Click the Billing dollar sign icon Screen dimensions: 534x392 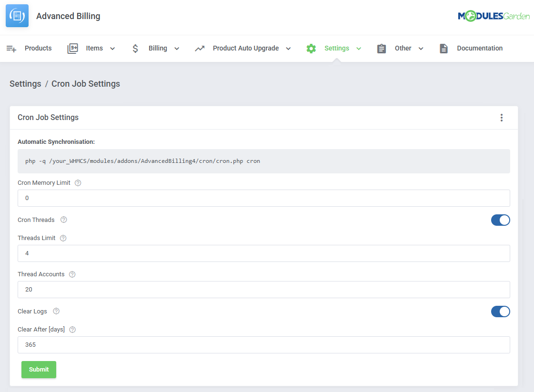click(135, 49)
